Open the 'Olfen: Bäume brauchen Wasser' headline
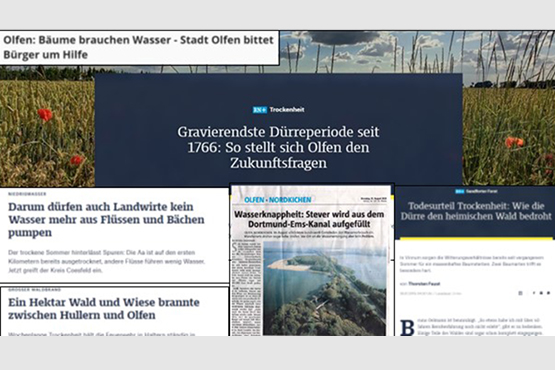This screenshot has width=555, height=370. pos(138,47)
